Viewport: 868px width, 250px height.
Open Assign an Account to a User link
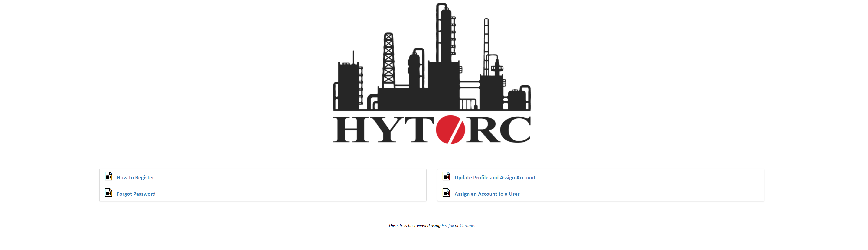[487, 194]
